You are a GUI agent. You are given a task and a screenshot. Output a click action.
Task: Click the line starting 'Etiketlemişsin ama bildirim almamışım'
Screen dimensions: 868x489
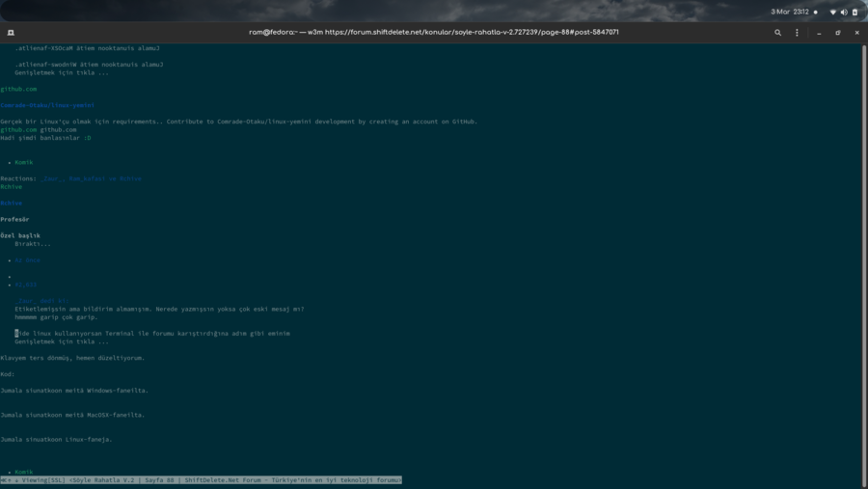(159, 309)
